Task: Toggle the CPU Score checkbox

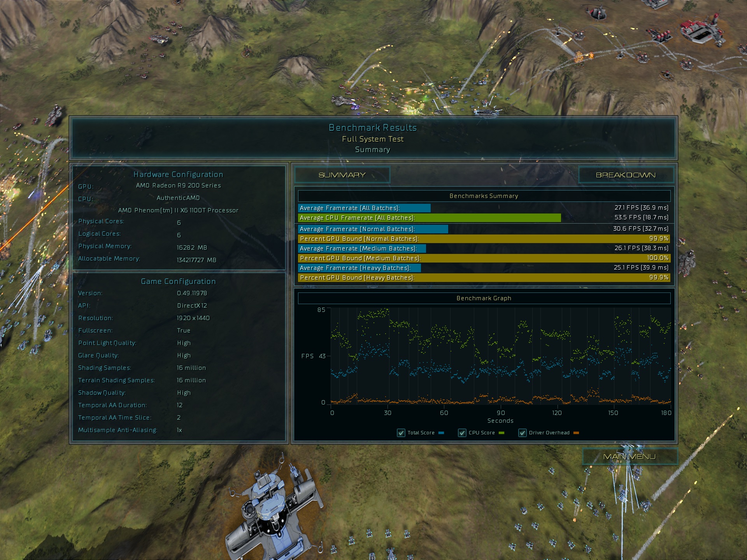Action: (x=462, y=433)
